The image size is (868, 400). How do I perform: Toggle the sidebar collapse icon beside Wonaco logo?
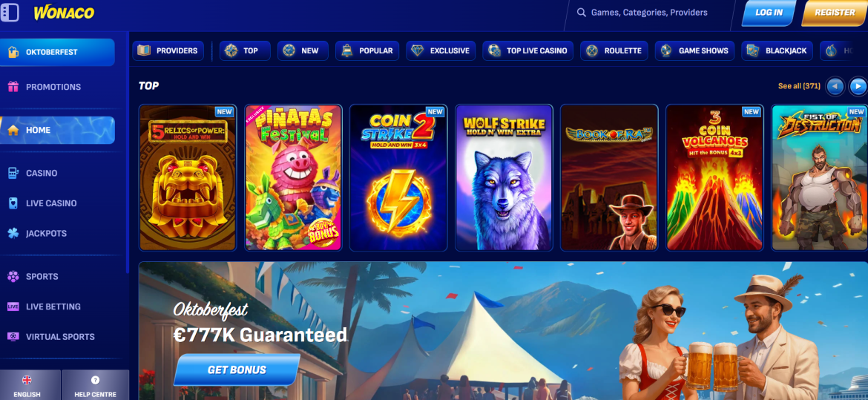10,12
